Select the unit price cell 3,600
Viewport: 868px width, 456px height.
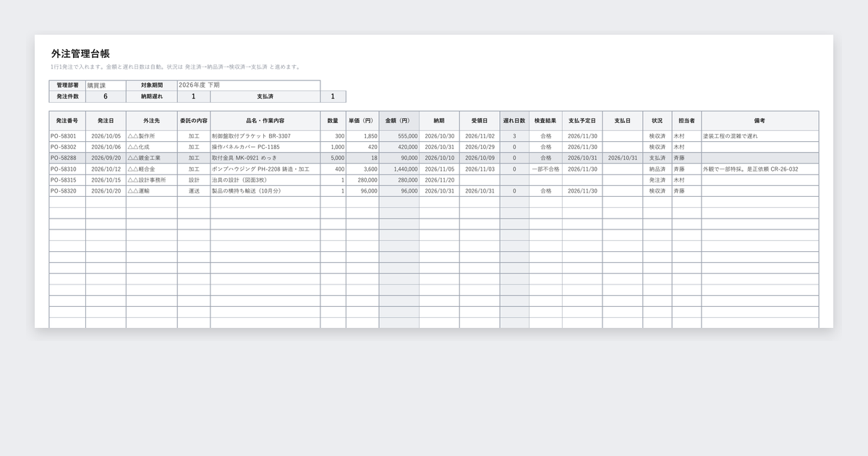coord(362,169)
